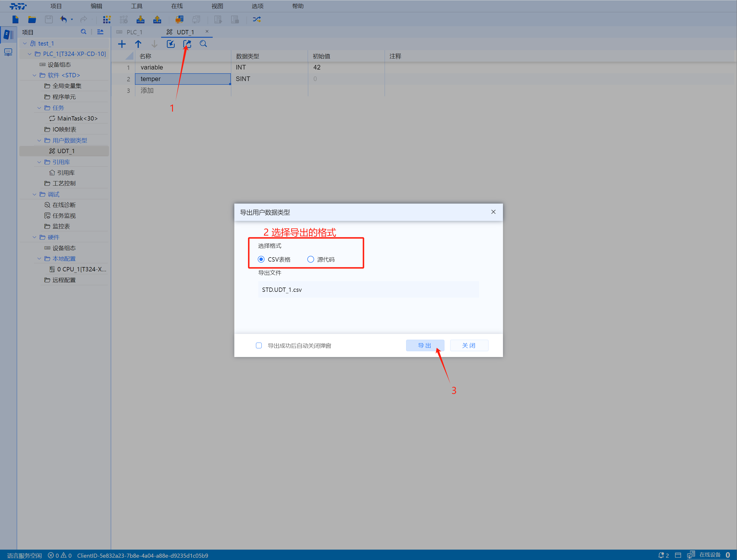737x560 pixels.
Task: Select the export icon above the UDT table
Action: click(187, 44)
